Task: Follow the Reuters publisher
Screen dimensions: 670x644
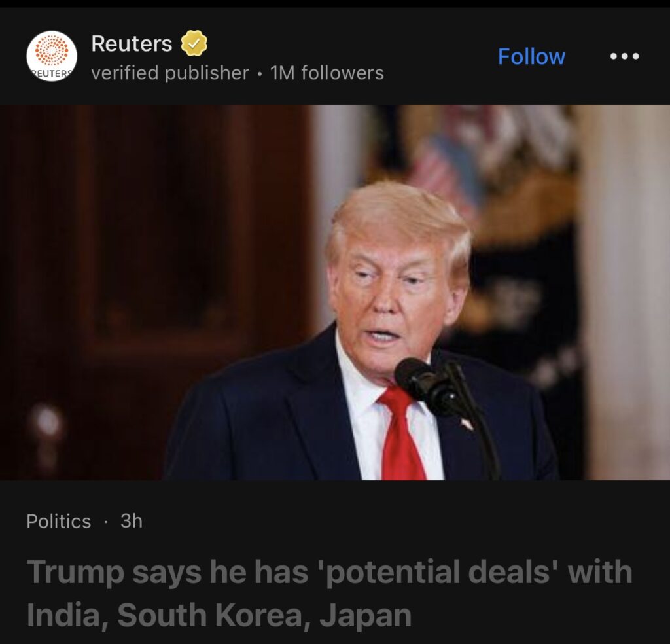Action: click(531, 56)
